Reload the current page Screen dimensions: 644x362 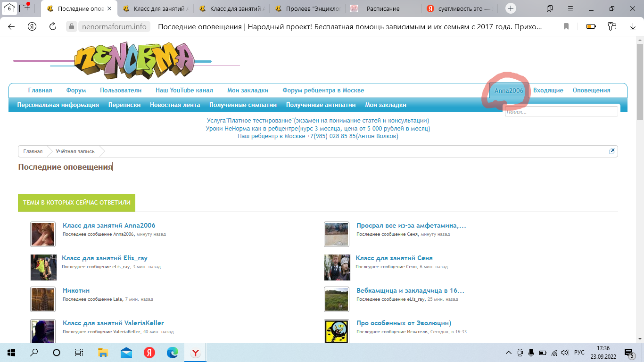pos(53,27)
